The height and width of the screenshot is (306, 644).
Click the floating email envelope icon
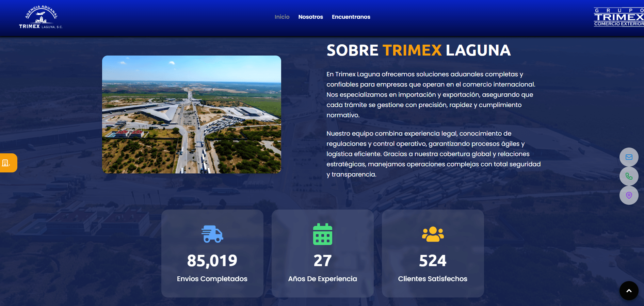(x=629, y=157)
